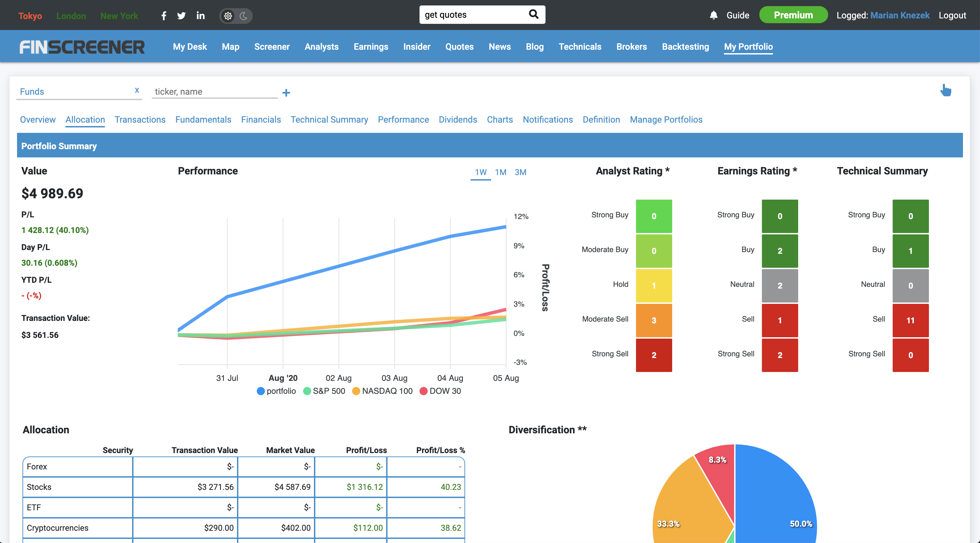Click Analyst Rating Moderate Sell box showing 3
The width and height of the screenshot is (980, 543).
pos(653,320)
